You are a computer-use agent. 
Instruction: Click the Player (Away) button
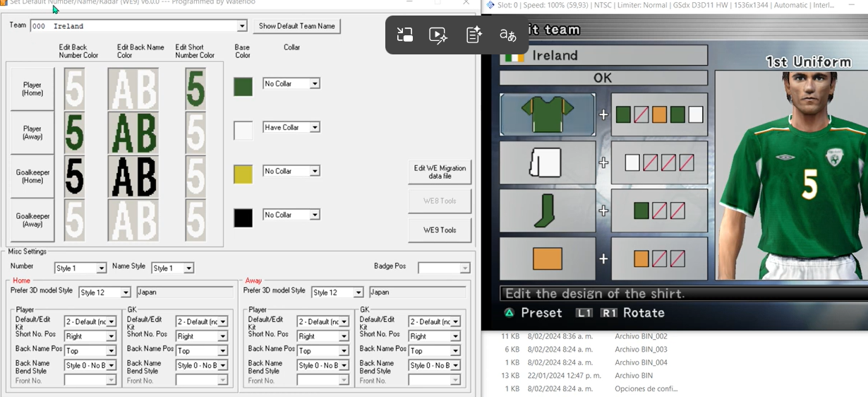tap(32, 133)
